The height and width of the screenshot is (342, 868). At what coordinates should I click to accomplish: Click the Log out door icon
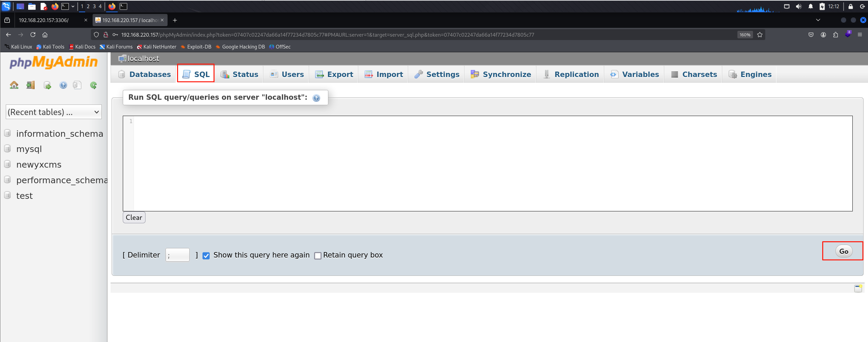coord(31,85)
